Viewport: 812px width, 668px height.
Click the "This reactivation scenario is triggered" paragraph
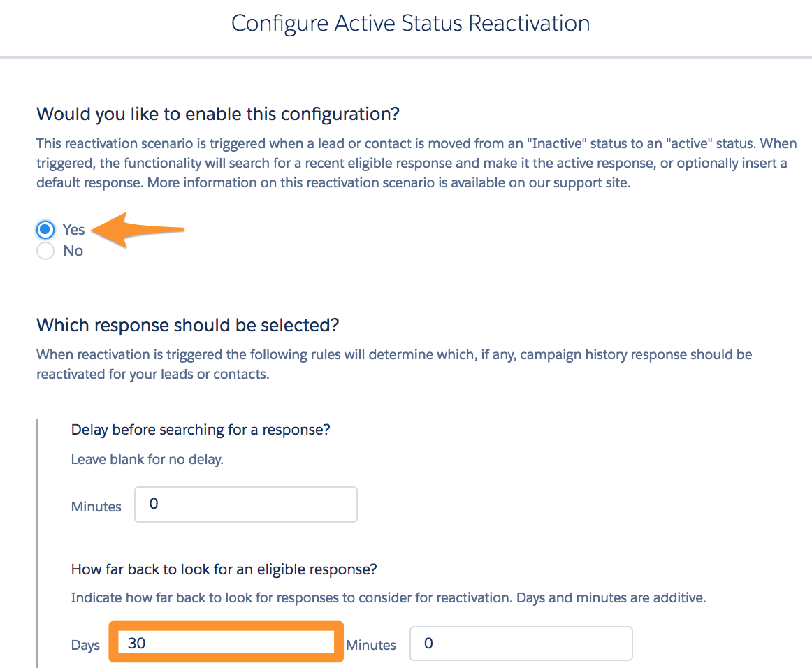click(x=416, y=163)
